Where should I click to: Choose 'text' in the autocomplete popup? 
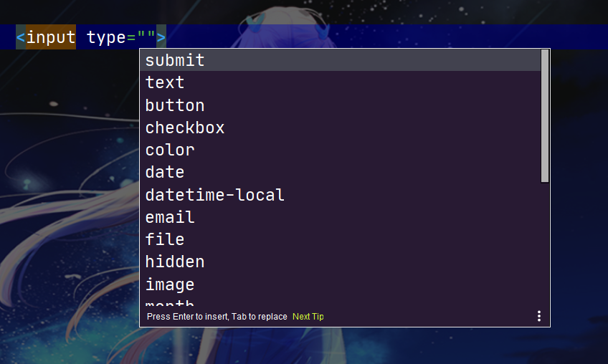pos(340,82)
